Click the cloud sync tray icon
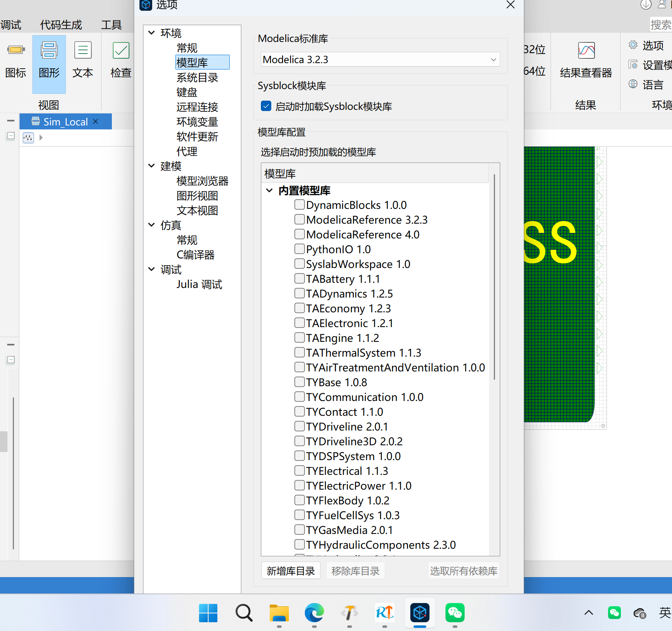 (640, 613)
